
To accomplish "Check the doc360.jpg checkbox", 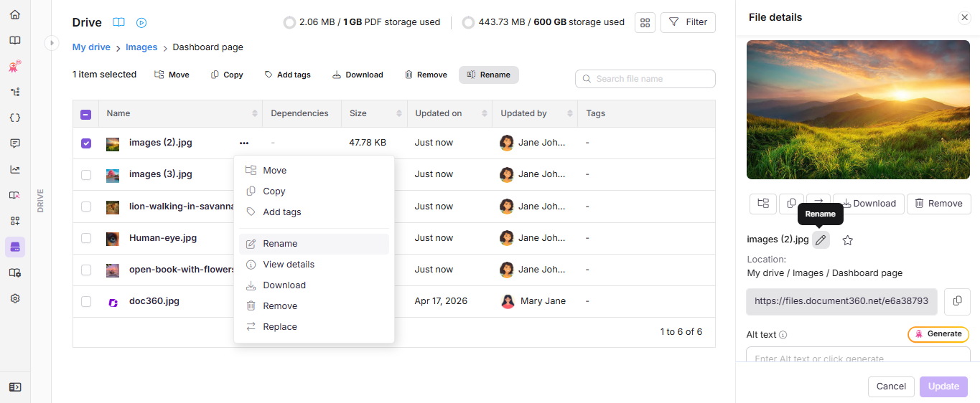I will coord(86,301).
